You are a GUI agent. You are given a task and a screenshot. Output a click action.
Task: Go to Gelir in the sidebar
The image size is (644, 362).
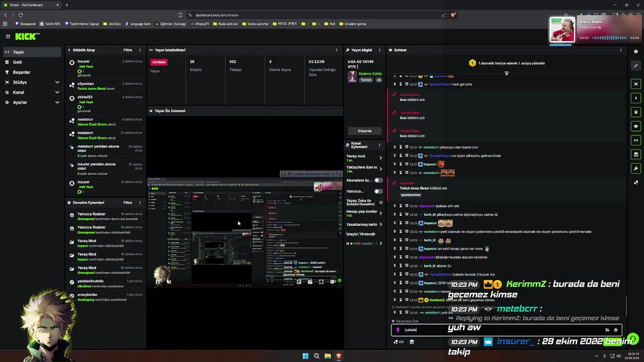click(32, 62)
